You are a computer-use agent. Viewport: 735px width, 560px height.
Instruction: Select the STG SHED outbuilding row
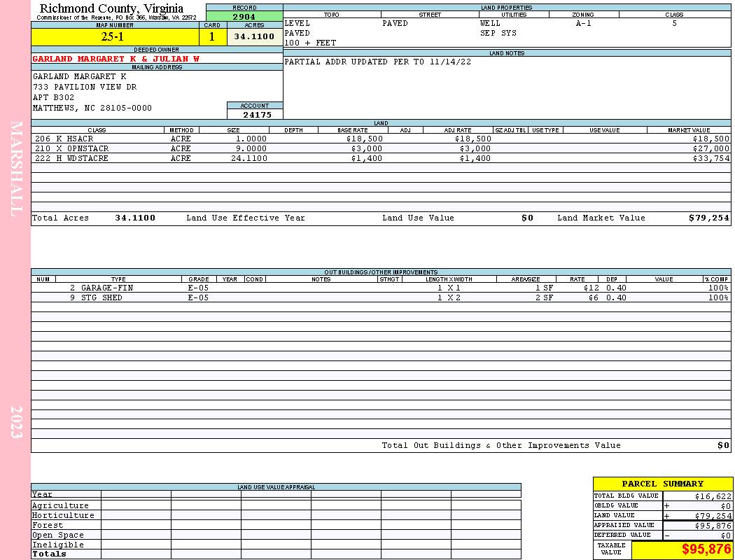pos(381,297)
